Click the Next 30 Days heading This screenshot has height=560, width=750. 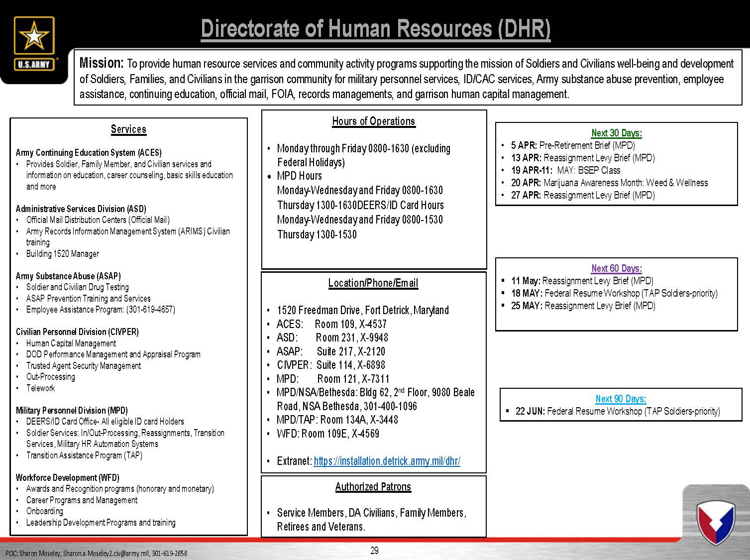(616, 133)
